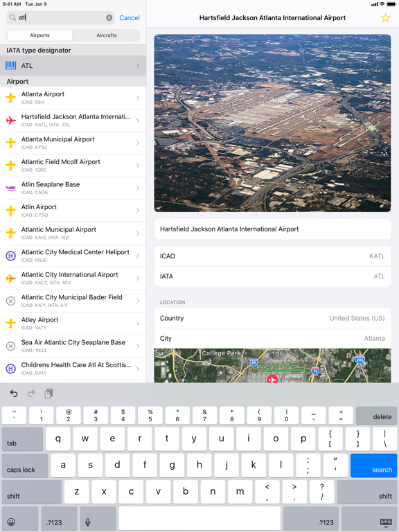Select the Atlin Airport CYSQ entry
Viewport: 399px width, 532px height.
[x=73, y=211]
